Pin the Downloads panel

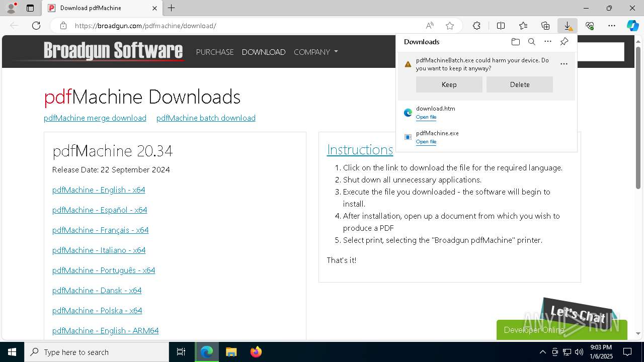(564, 42)
